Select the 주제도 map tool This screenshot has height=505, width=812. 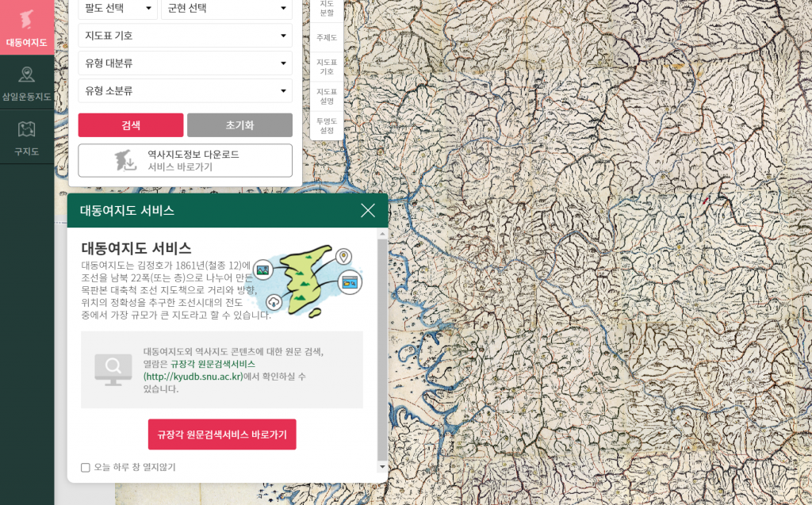(327, 37)
